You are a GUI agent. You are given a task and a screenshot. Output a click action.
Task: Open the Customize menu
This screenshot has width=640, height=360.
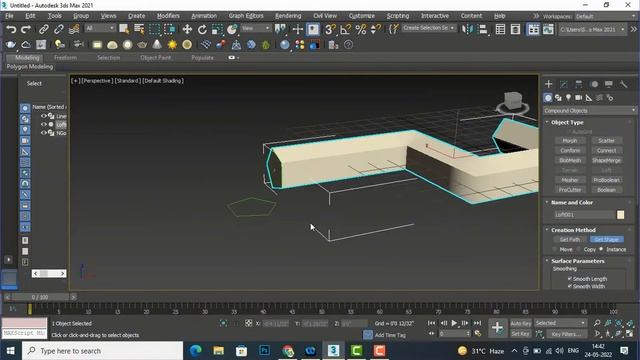point(362,16)
